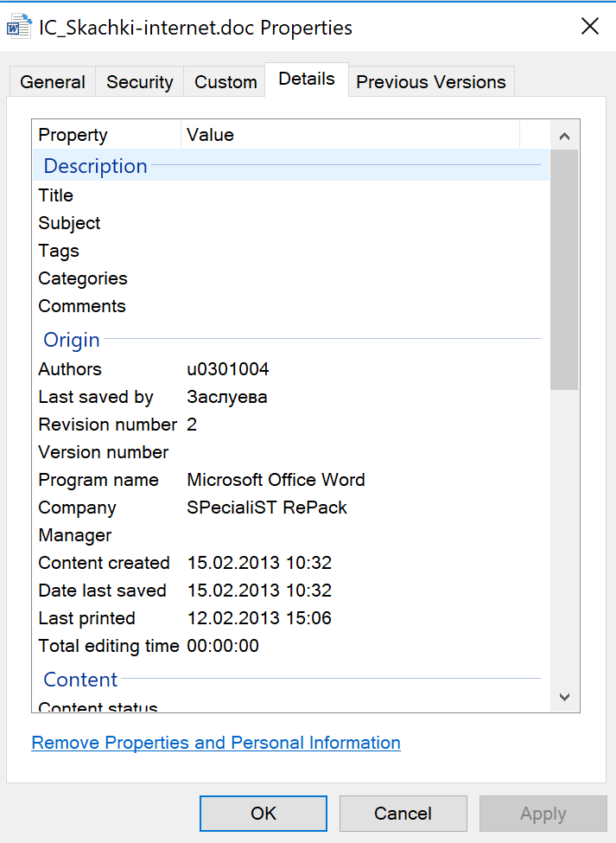Click Remove Properties and Personal Information link
Screen dimensions: 616x843
(215, 743)
